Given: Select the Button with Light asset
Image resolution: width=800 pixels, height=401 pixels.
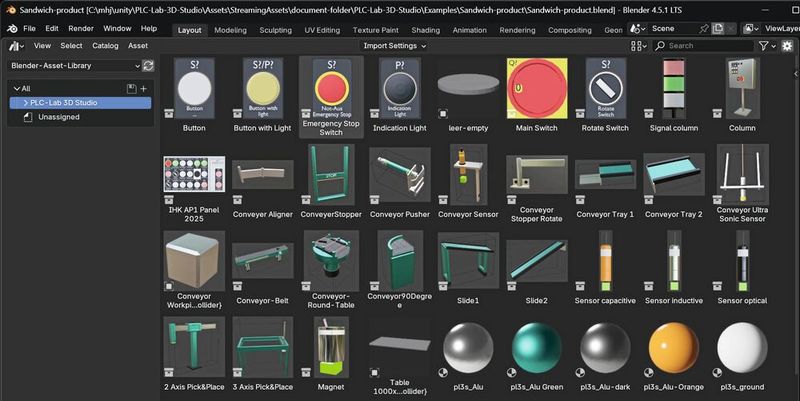Looking at the screenshot, I should point(263,95).
